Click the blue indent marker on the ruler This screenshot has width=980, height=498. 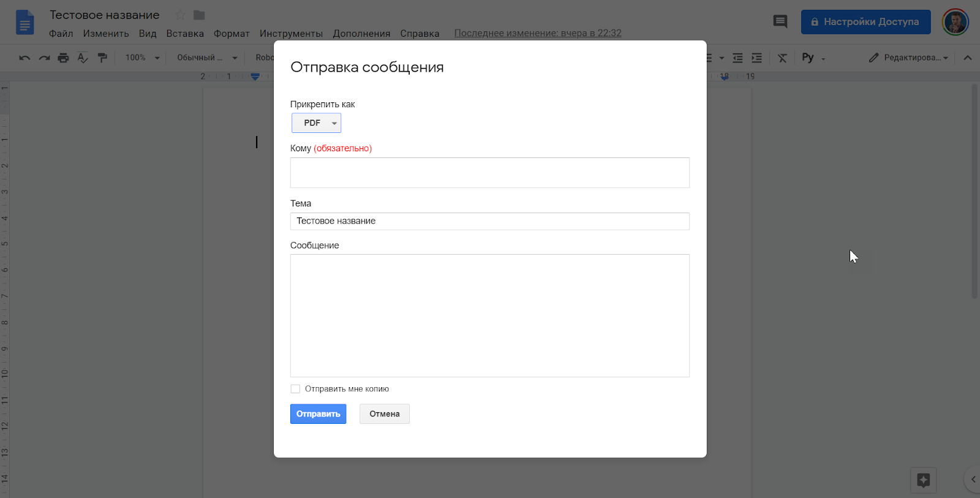pyautogui.click(x=255, y=77)
